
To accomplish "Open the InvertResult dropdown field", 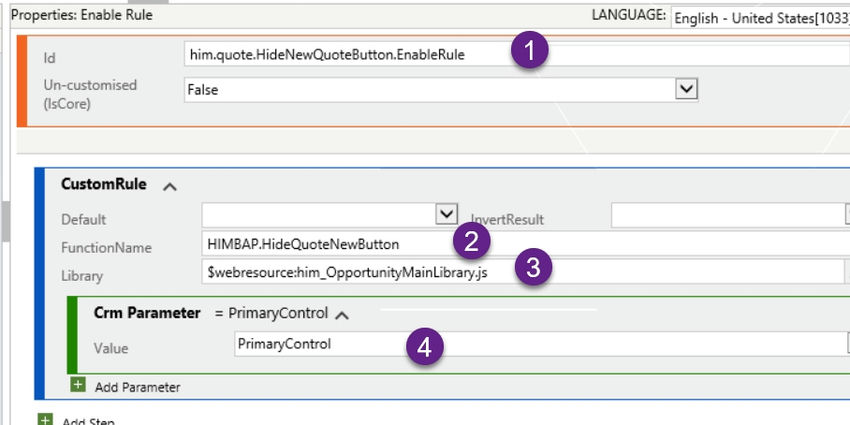I will tap(726, 215).
